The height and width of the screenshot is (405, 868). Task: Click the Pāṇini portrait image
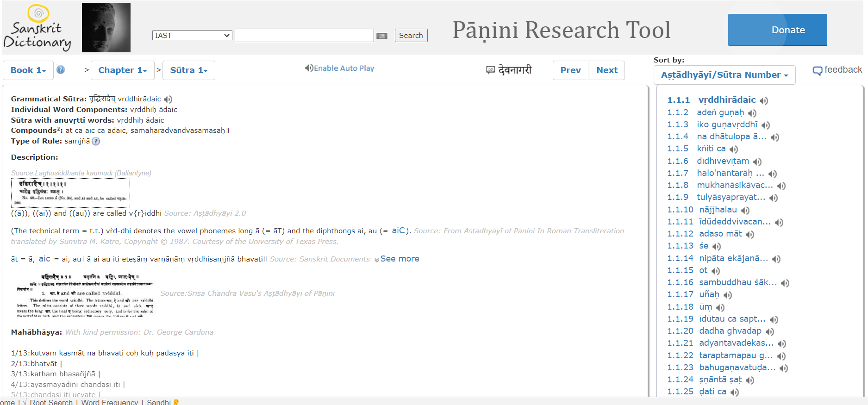point(106,27)
